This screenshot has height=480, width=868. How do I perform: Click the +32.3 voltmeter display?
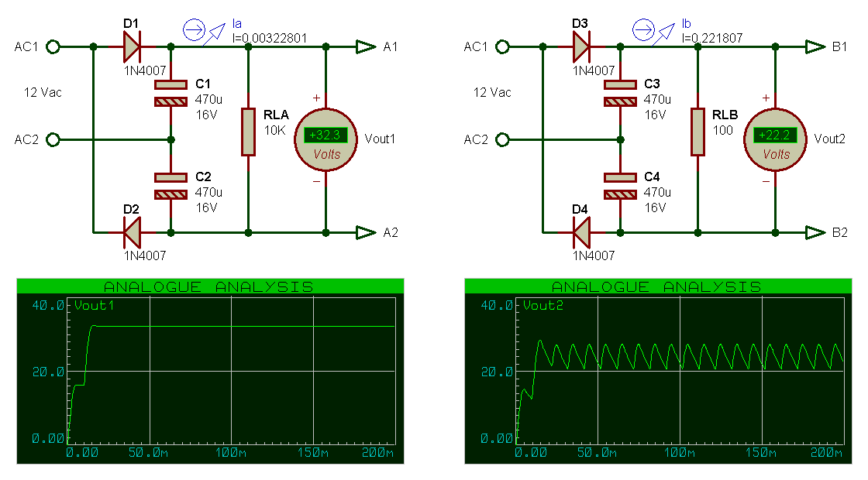325,135
